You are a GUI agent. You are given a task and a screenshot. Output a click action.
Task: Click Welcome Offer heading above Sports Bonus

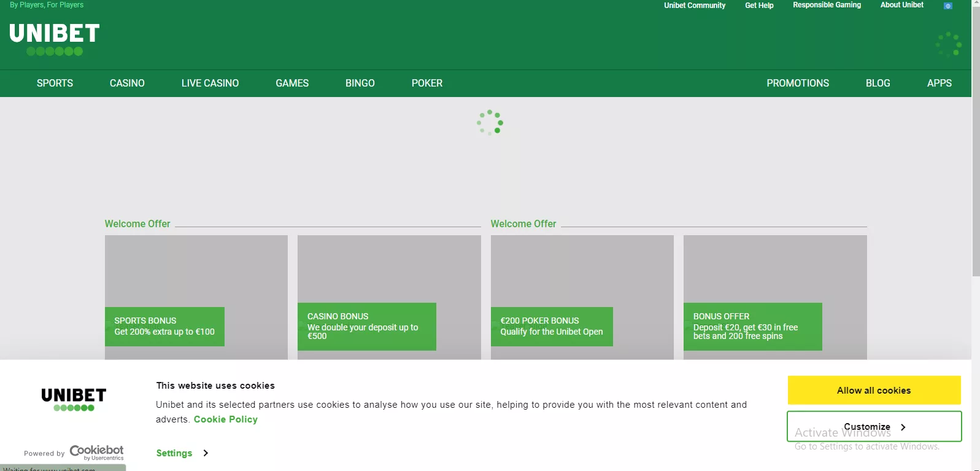click(x=137, y=224)
